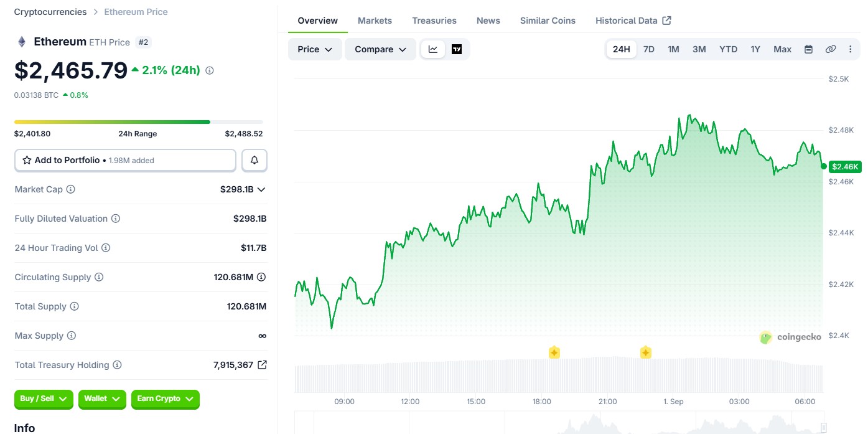This screenshot has height=434, width=868.
Task: Click the 120.681M total supply value
Action: click(246, 306)
